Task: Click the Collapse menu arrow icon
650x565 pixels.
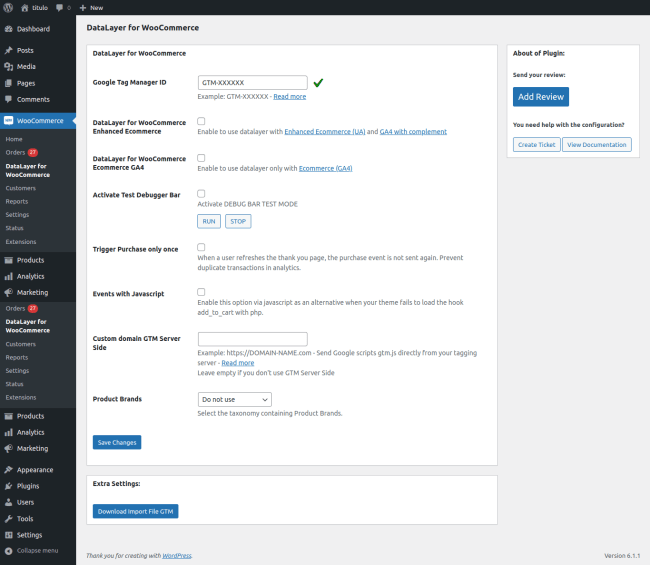Action: [x=8, y=551]
